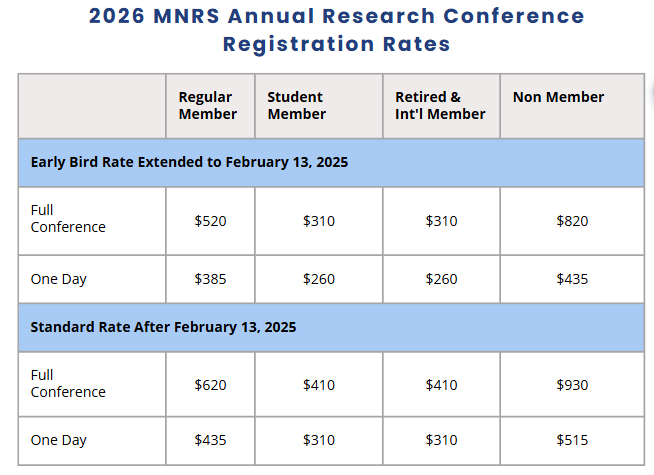Click the $515 Non Member one-day price
Screen dimensions: 654x475
click(572, 440)
